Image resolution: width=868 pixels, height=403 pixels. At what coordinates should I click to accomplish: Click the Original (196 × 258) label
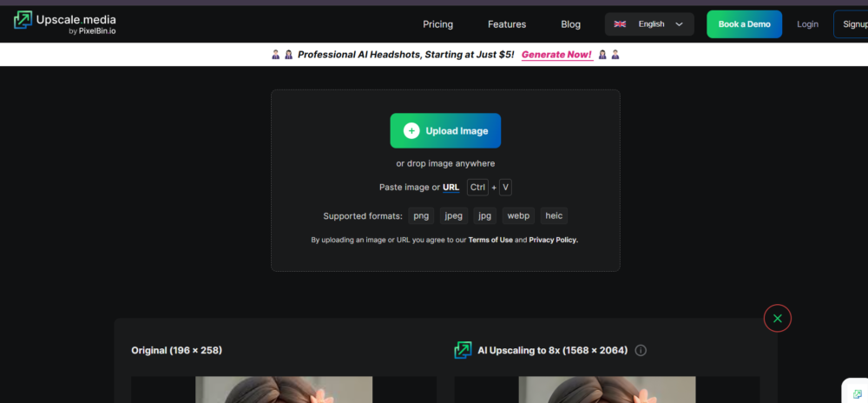(176, 350)
